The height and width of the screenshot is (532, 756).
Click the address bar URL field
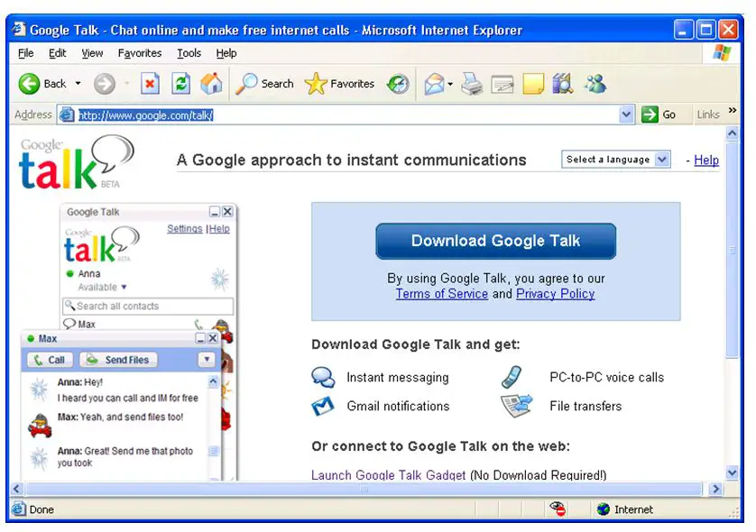pos(346,115)
